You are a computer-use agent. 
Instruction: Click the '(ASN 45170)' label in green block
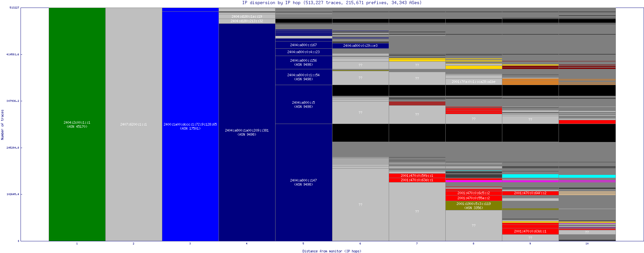click(77, 126)
